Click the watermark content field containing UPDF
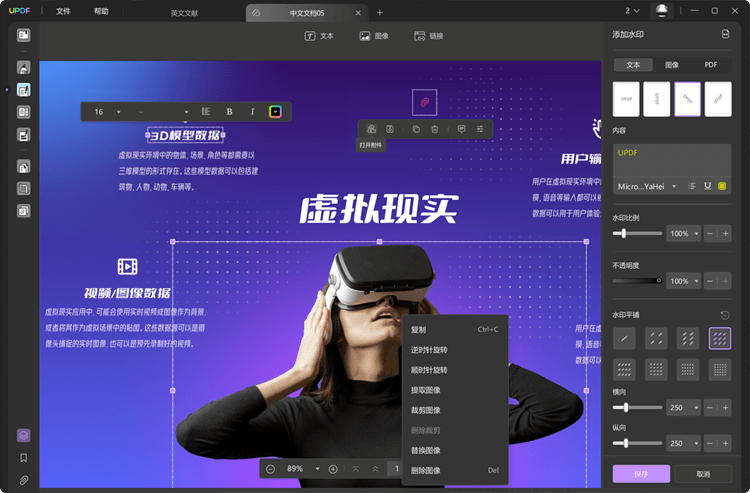The image size is (750, 493). 672,161
